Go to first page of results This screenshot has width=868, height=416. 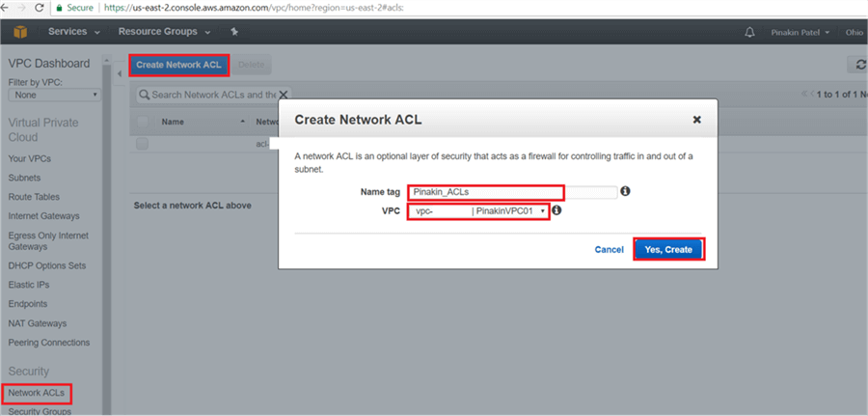coord(804,95)
